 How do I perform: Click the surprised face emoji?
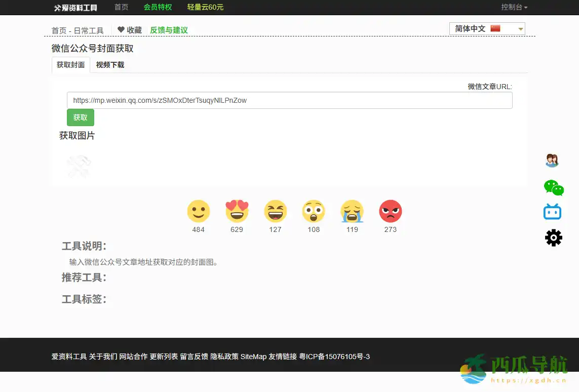pyautogui.click(x=314, y=211)
